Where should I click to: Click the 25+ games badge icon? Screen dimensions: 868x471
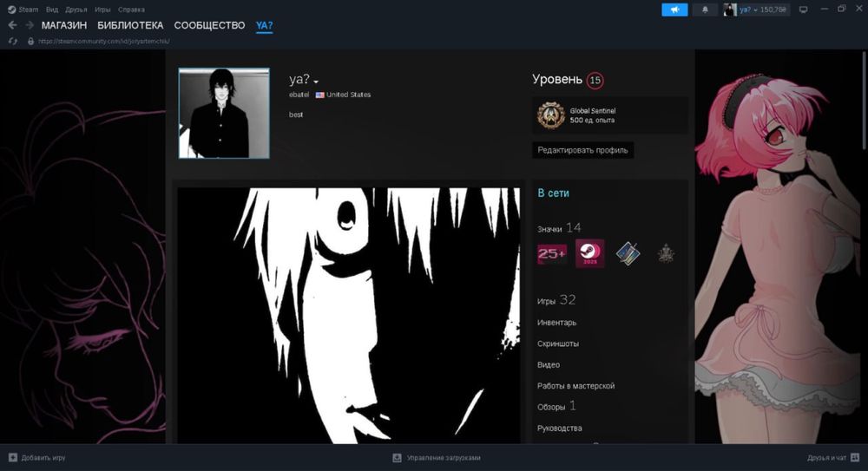point(552,254)
